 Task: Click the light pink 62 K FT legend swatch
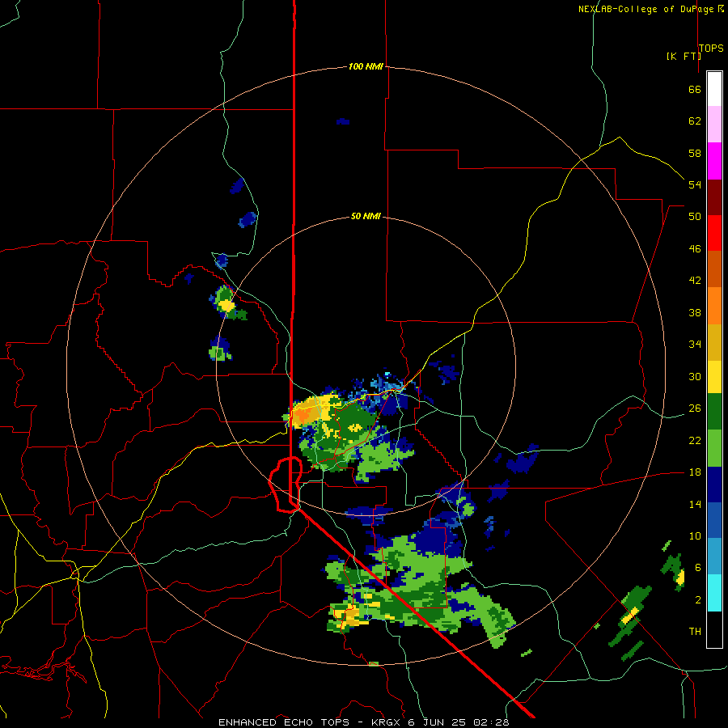(714, 125)
